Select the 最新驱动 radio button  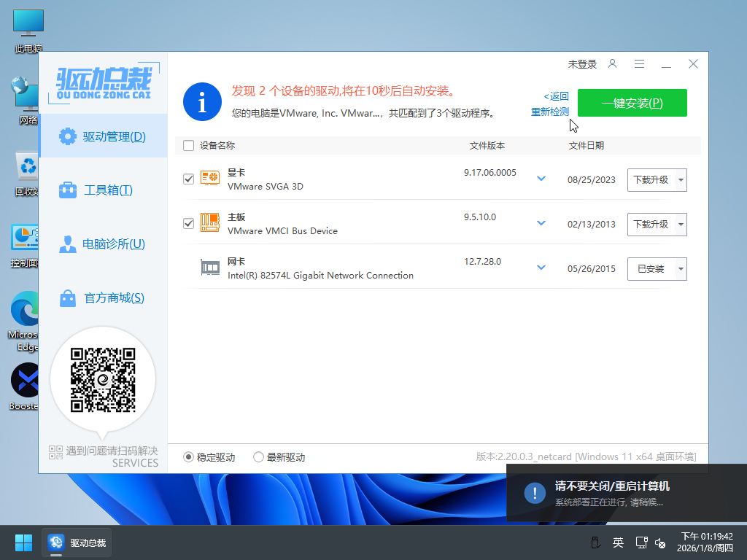coord(258,457)
